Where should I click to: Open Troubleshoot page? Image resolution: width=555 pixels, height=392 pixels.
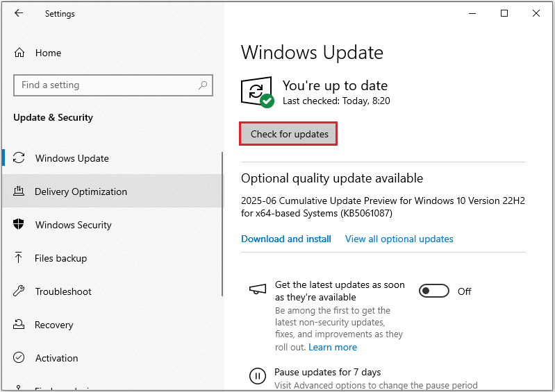pyautogui.click(x=113, y=291)
